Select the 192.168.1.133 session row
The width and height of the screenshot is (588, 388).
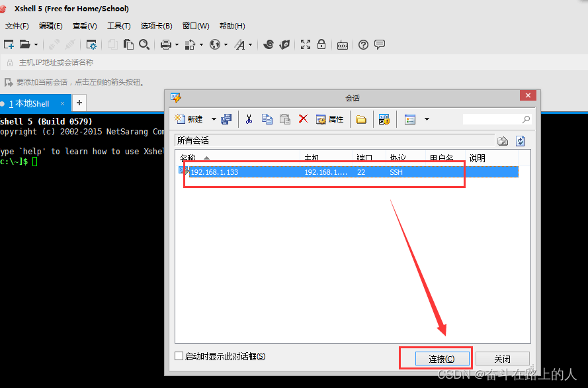(349, 172)
